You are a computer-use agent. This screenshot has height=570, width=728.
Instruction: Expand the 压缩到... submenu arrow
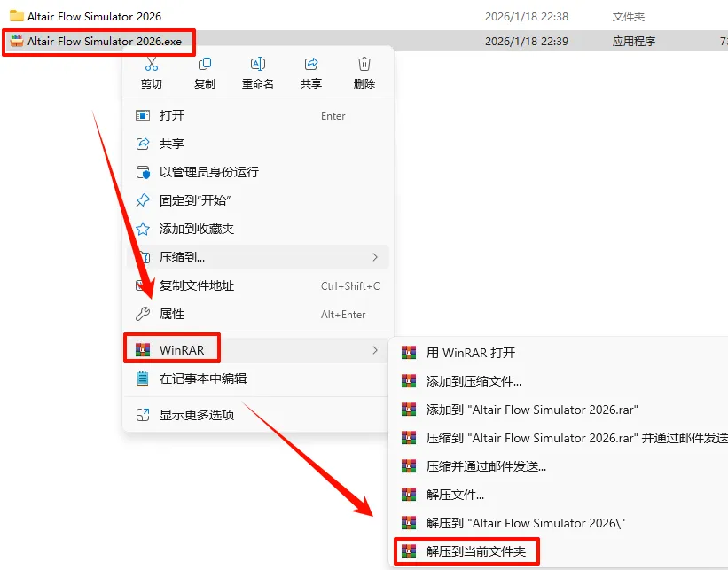tap(375, 257)
